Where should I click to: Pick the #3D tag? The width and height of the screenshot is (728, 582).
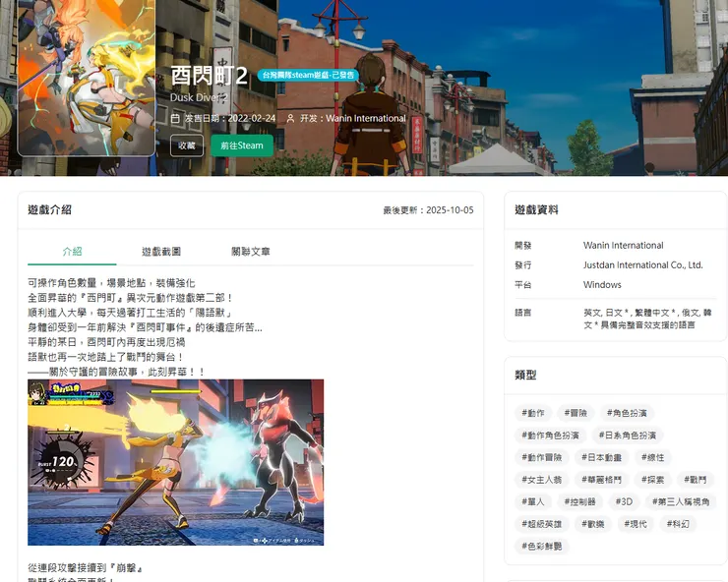coord(624,501)
